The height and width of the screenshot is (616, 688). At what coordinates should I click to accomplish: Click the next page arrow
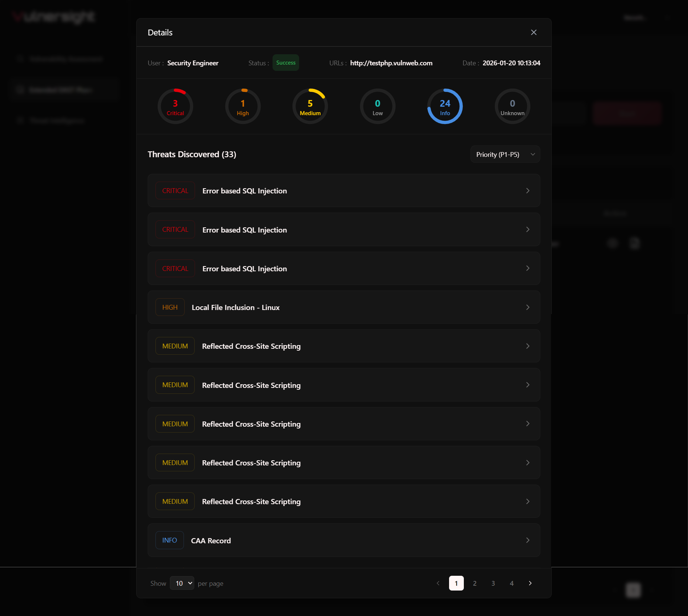530,583
